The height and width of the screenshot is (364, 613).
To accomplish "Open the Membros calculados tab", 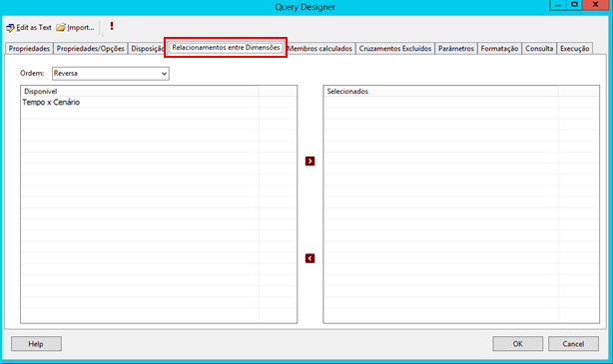I will (320, 49).
